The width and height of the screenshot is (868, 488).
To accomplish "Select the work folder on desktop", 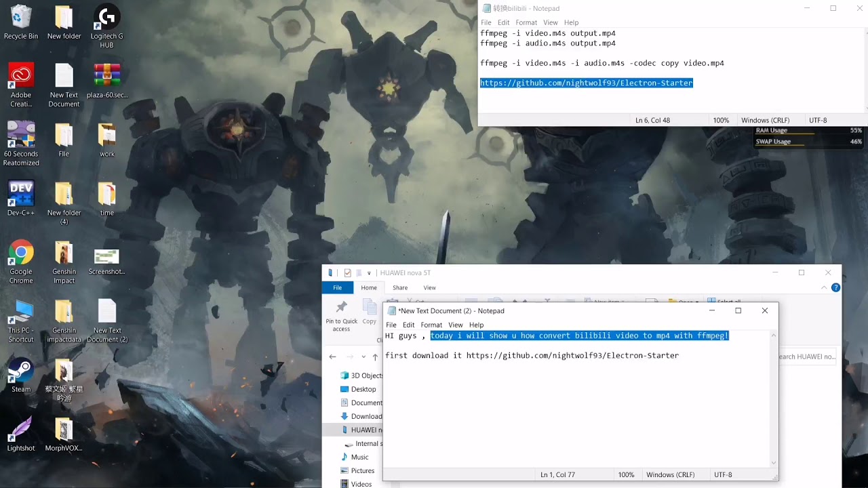I will point(106,140).
